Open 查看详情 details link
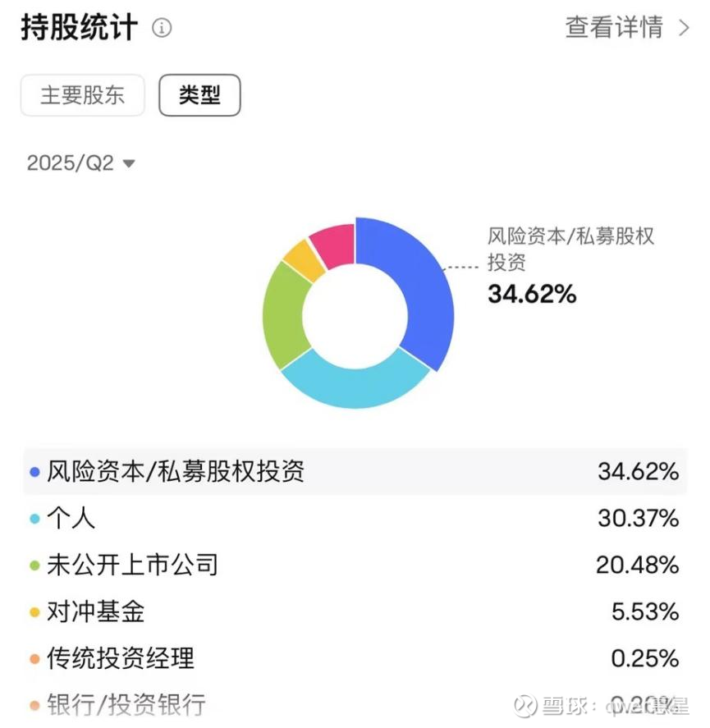 tap(614, 27)
